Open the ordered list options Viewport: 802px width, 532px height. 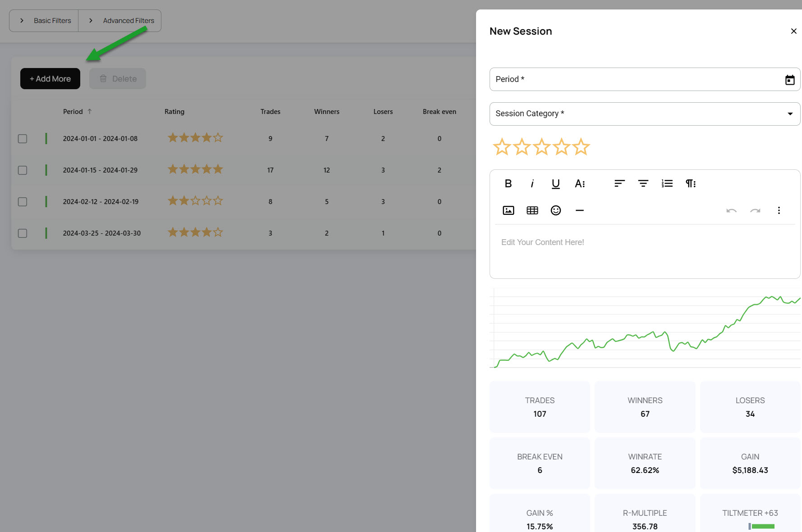pos(667,183)
